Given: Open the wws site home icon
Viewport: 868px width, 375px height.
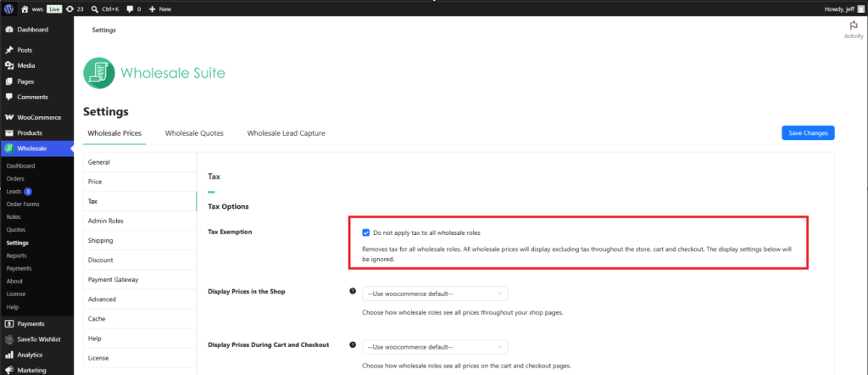Looking at the screenshot, I should click(x=25, y=8).
